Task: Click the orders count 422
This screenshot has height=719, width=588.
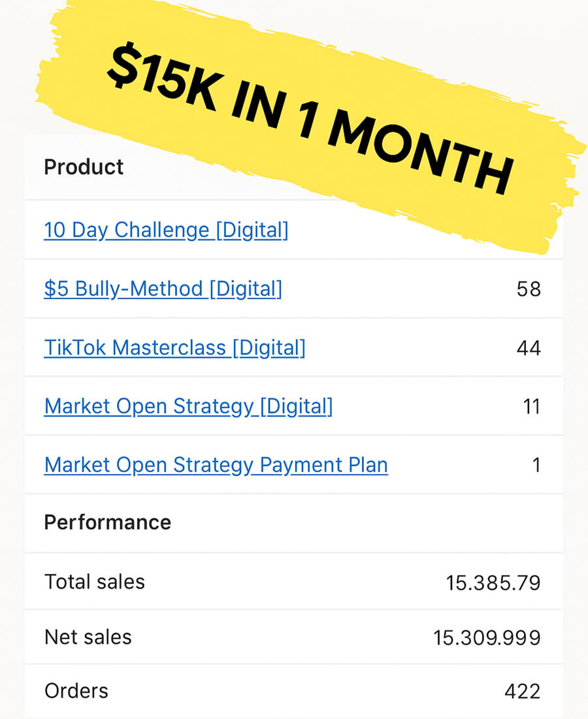Action: point(523,692)
